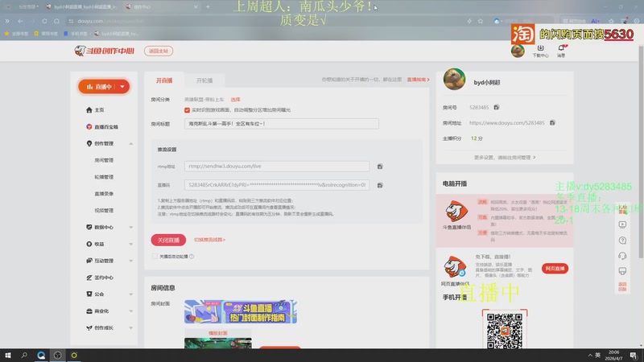644x362 pixels.
Task: Click the video play icon in the right floating bar
Action: 622,224
